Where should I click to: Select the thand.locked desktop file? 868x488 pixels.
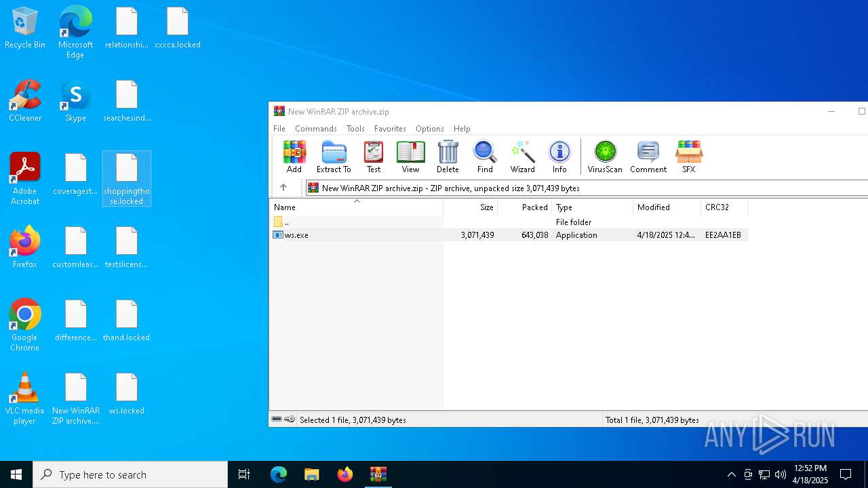coord(127,321)
